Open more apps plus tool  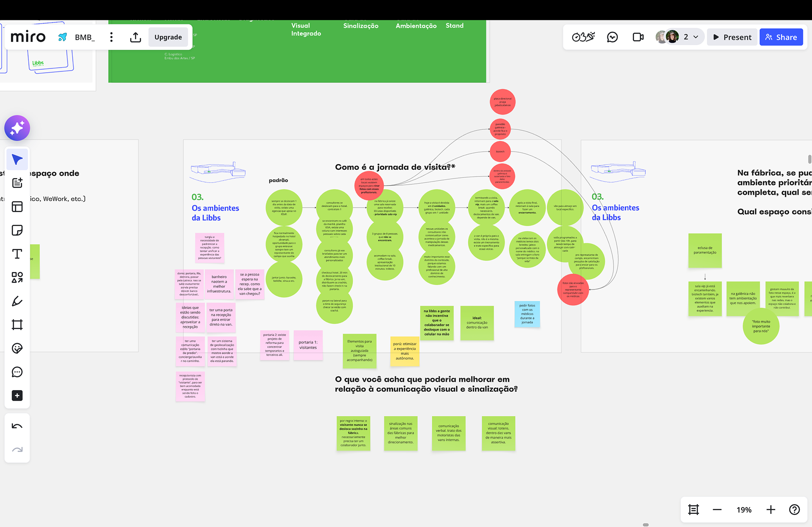[17, 396]
